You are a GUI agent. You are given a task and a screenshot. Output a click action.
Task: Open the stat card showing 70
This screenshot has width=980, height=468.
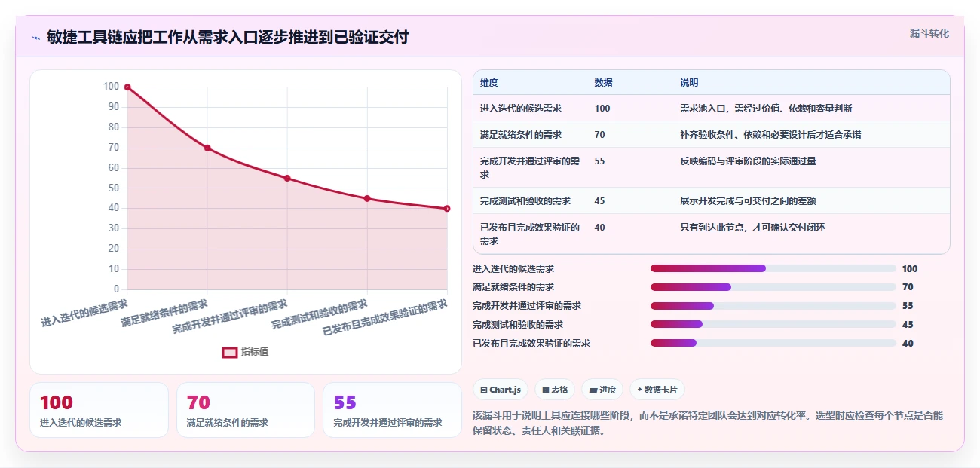click(245, 410)
